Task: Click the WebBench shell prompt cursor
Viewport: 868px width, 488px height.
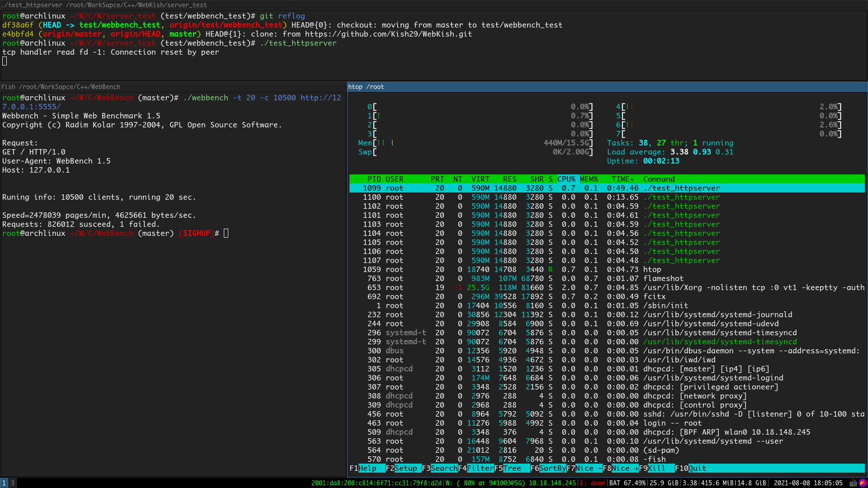Action: pyautogui.click(x=226, y=233)
